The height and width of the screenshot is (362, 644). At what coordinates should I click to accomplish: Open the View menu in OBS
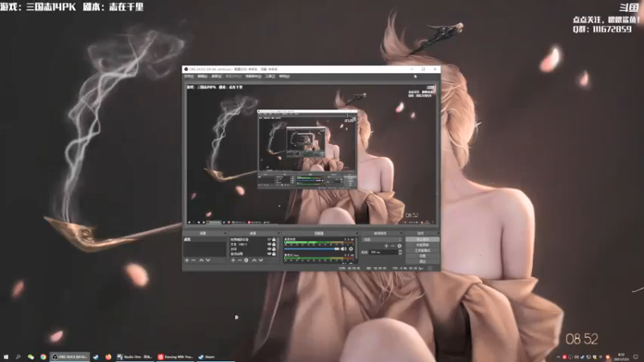[x=217, y=76]
